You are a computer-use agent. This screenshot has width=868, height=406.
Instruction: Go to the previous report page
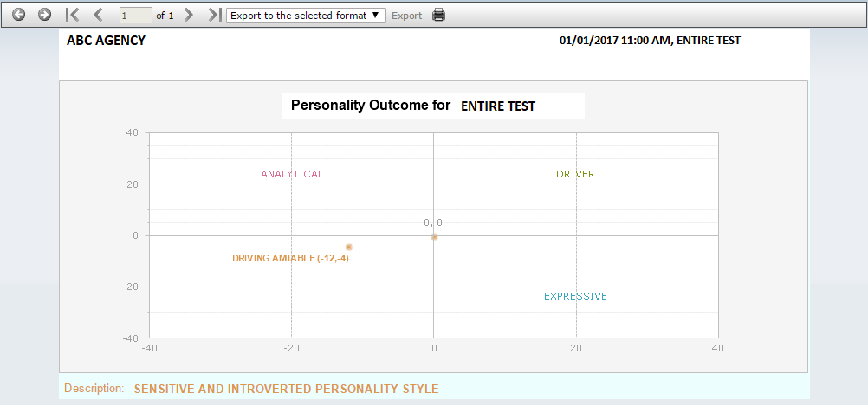click(x=98, y=15)
